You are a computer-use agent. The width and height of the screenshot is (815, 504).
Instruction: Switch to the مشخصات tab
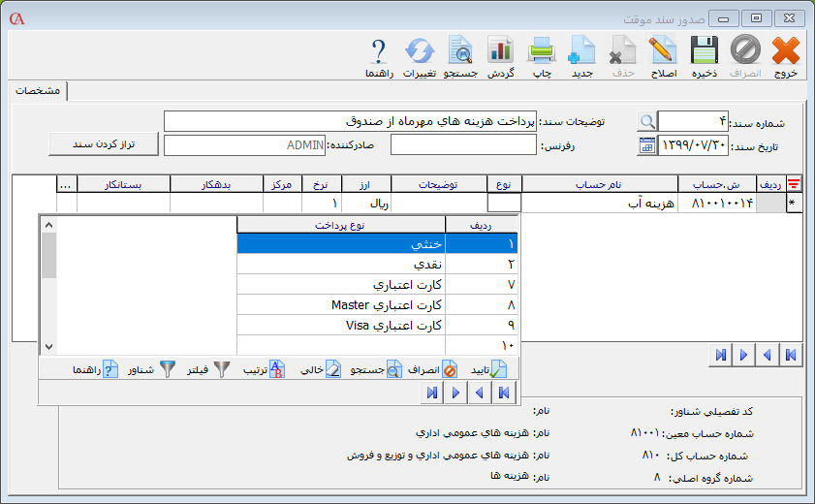38,91
